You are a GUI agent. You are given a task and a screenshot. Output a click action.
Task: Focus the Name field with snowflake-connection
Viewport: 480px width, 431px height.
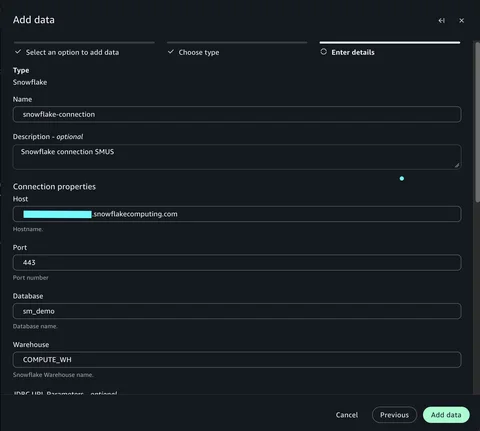pyautogui.click(x=237, y=114)
